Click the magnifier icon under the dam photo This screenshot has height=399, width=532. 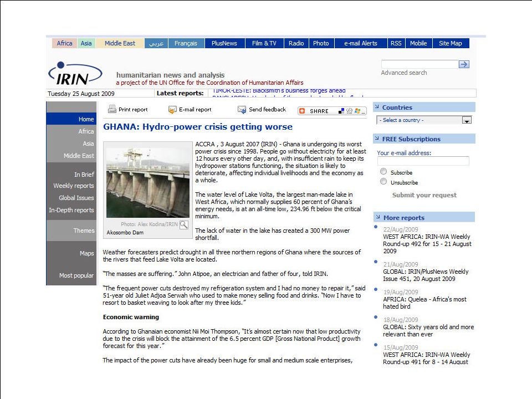click(183, 224)
